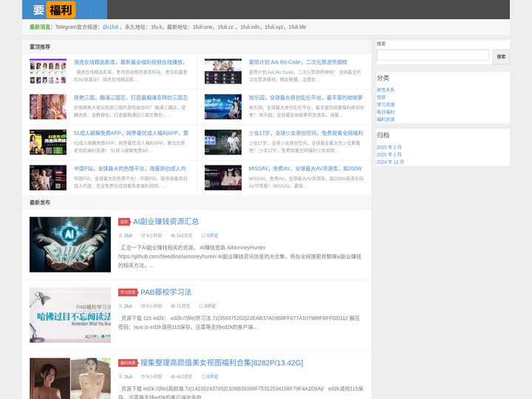Viewport: 532px width, 399px height.
Task: Select the red 福利资源 tag on third post
Action: point(128,363)
